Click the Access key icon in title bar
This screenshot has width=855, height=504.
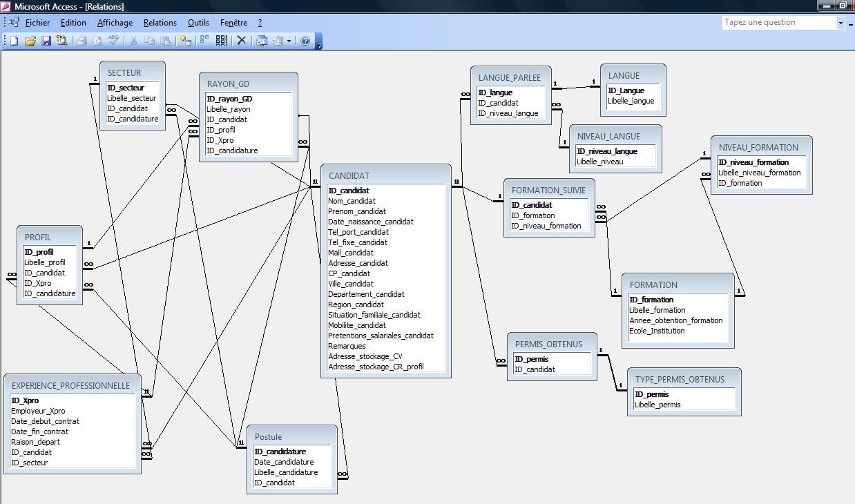(x=6, y=6)
